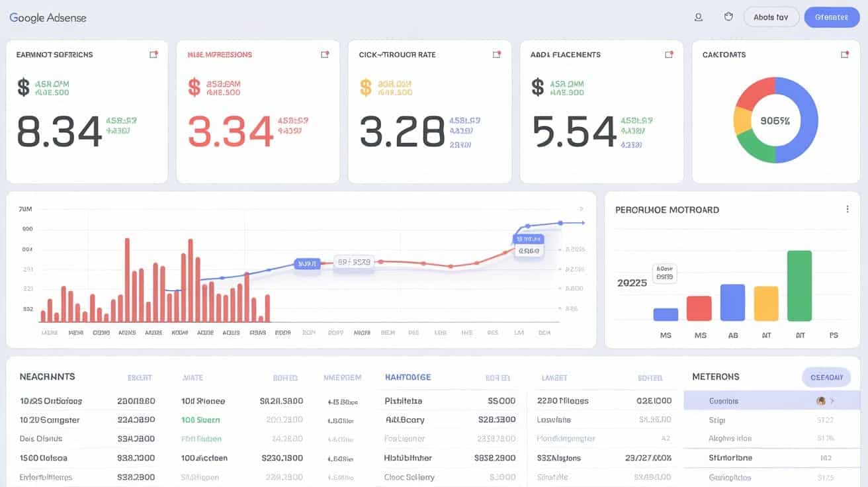Click the red dollar sign on 3.34 card
Viewport: 868px width, 487px height.
click(195, 87)
